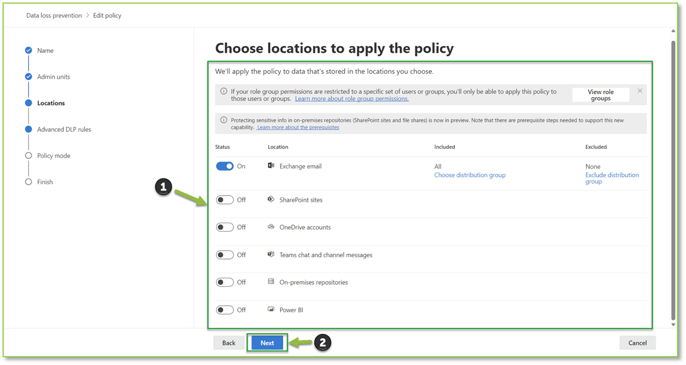Click the Power BI icon

point(271,309)
